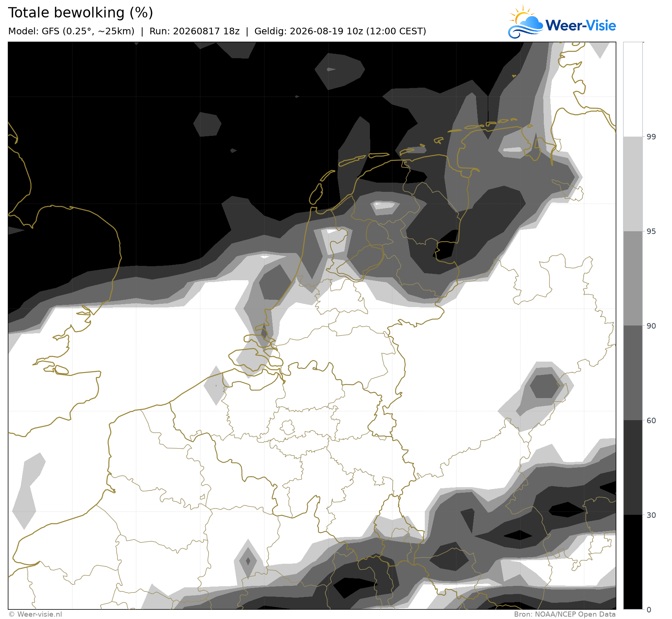Image resolution: width=672 pixels, height=619 pixels.
Task: Click Texel island outline on the map
Action: [316, 194]
